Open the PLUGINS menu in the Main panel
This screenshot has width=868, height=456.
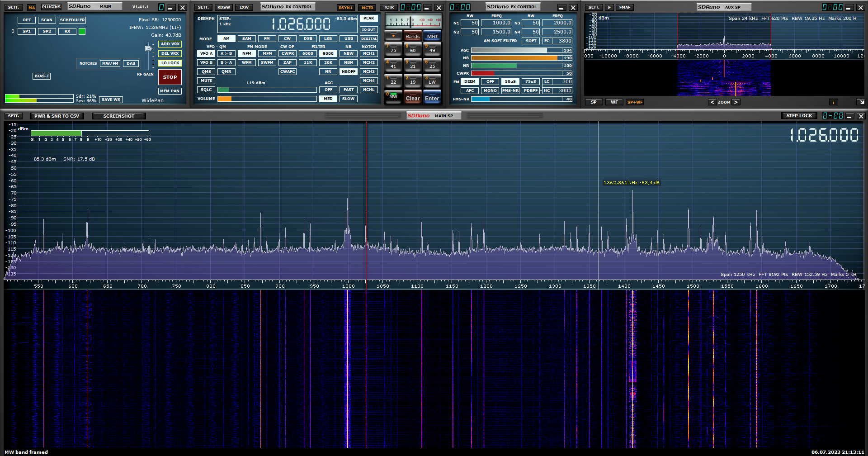click(x=51, y=7)
